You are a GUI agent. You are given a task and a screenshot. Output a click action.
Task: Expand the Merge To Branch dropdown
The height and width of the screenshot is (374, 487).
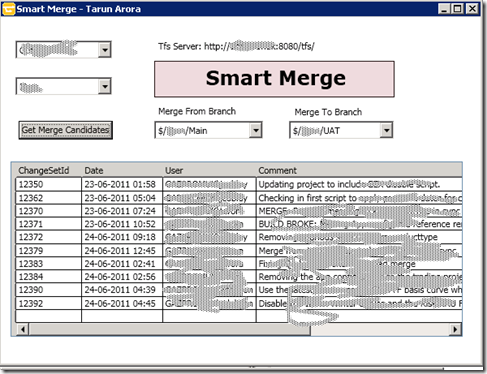coord(386,130)
